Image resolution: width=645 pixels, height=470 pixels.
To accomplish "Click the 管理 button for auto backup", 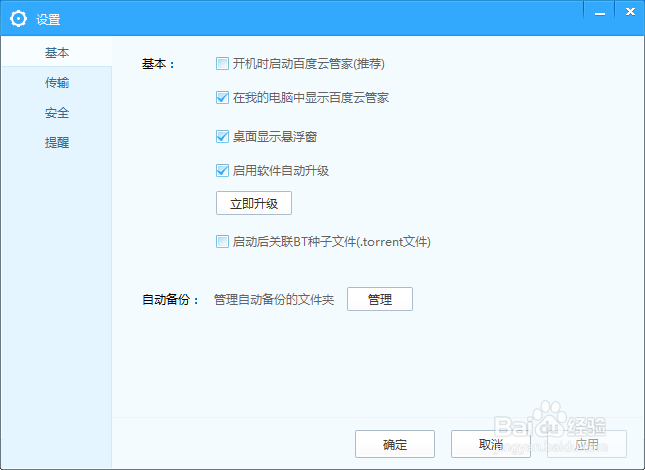I will click(380, 299).
